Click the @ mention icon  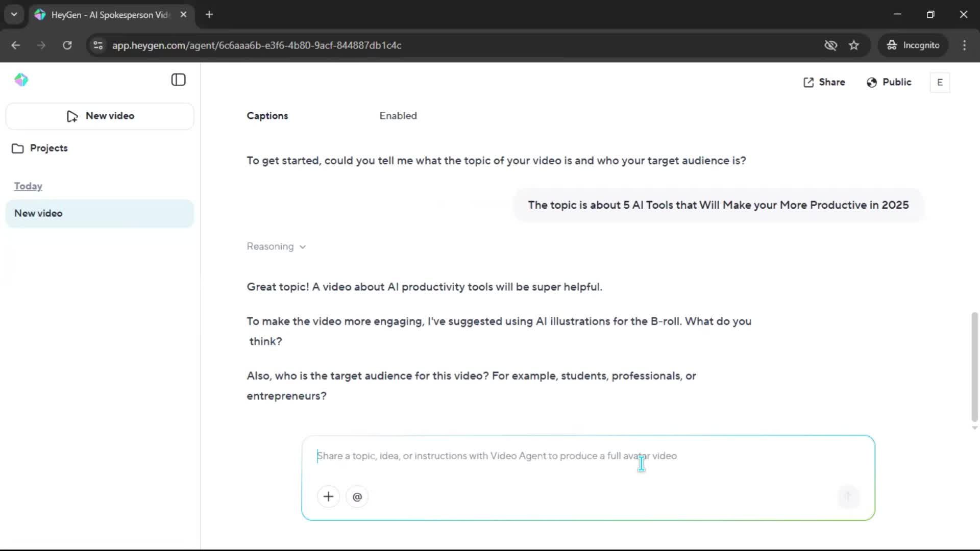pyautogui.click(x=357, y=496)
